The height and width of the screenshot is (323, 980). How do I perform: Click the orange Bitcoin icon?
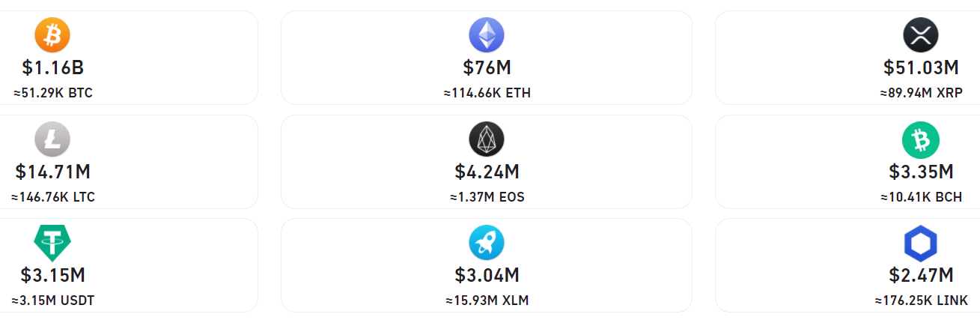(x=52, y=35)
